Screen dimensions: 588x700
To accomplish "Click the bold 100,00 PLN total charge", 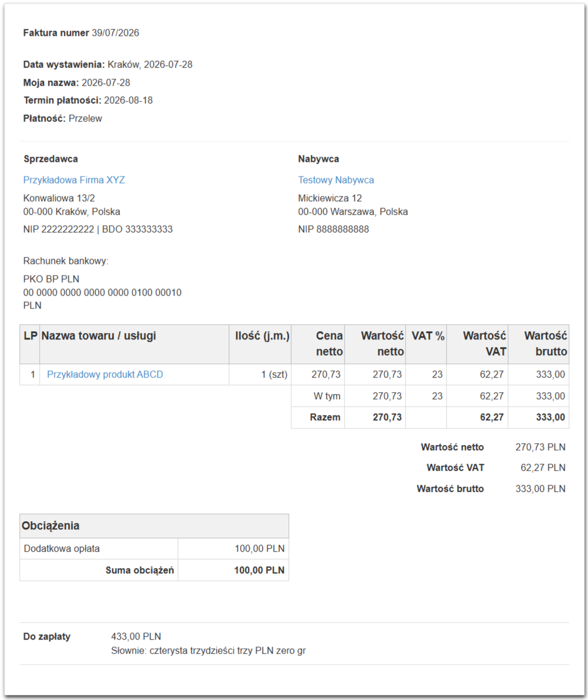I will click(x=259, y=570).
